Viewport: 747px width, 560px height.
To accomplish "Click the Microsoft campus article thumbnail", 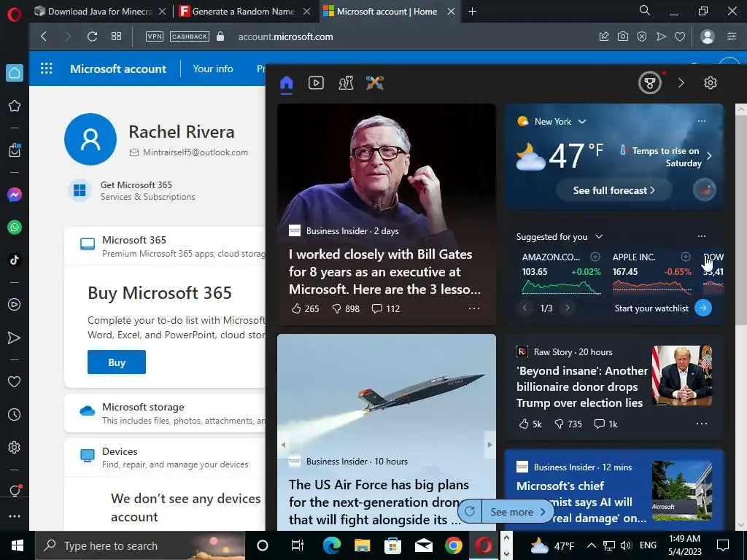I will pos(682,490).
